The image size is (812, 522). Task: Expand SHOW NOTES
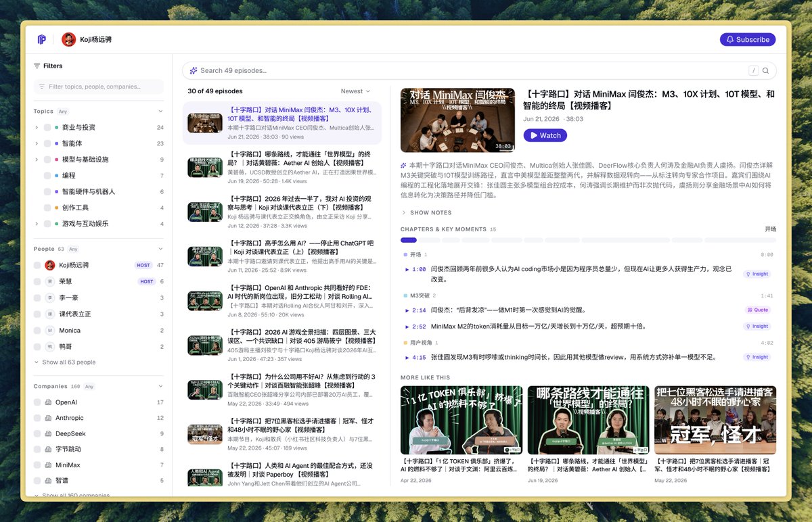click(x=426, y=212)
